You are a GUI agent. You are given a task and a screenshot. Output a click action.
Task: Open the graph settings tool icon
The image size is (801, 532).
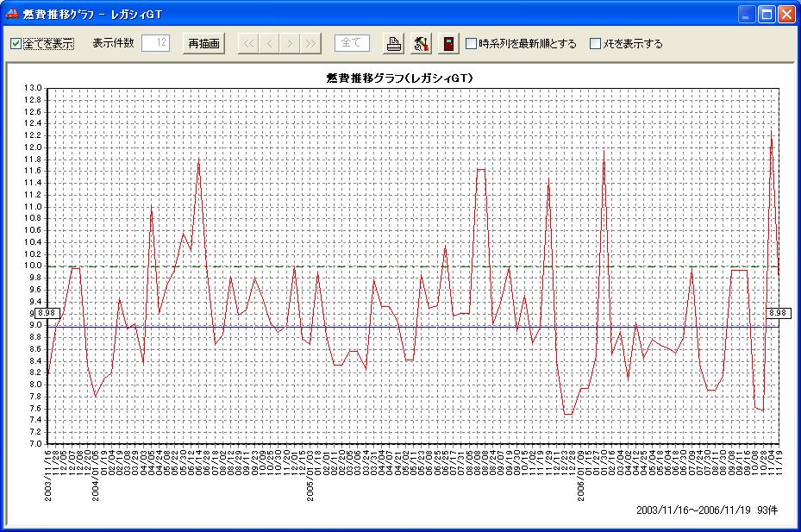pyautogui.click(x=421, y=44)
